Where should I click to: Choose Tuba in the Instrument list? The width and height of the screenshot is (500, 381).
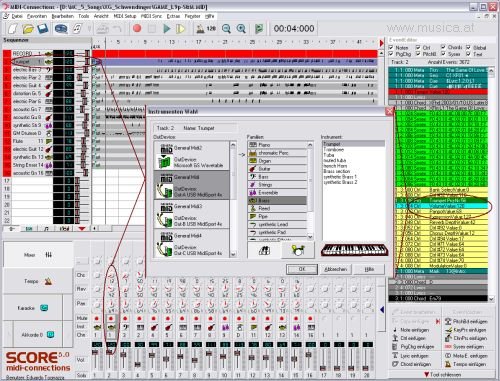[329, 155]
